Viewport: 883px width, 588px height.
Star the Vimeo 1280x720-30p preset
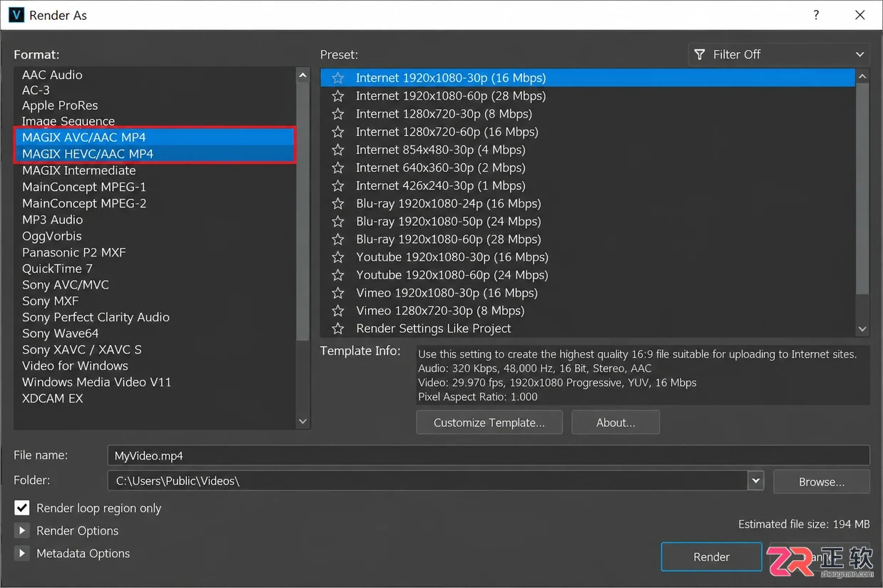coord(338,310)
